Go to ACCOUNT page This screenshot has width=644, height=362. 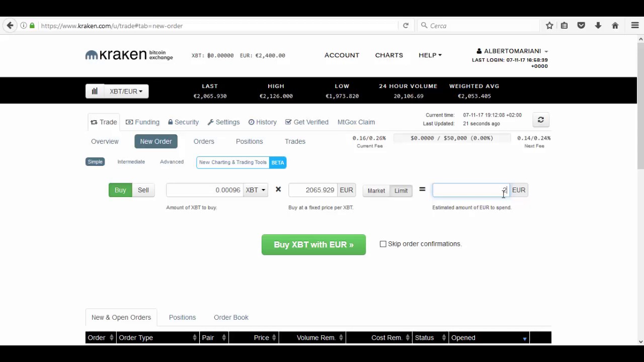342,55
